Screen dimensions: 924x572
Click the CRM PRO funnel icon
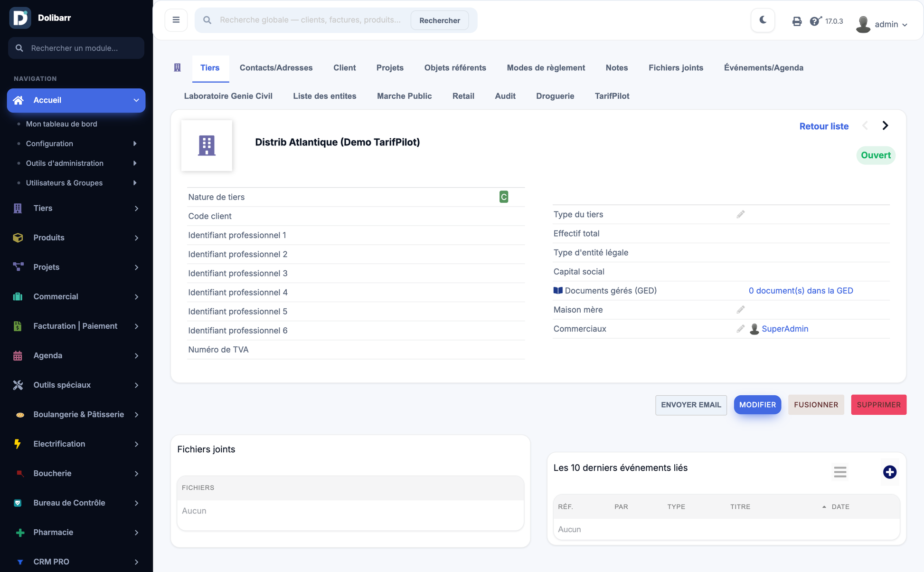[x=19, y=562]
